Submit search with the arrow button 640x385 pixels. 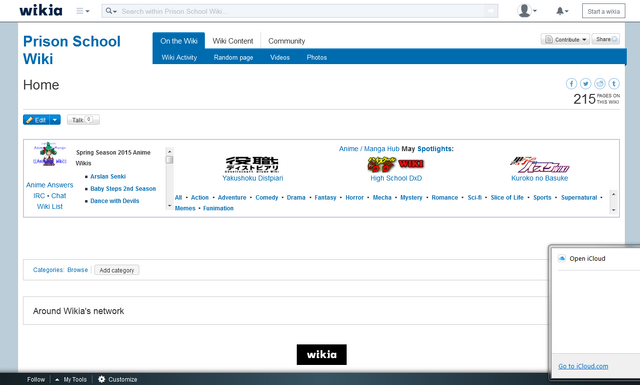pyautogui.click(x=491, y=11)
